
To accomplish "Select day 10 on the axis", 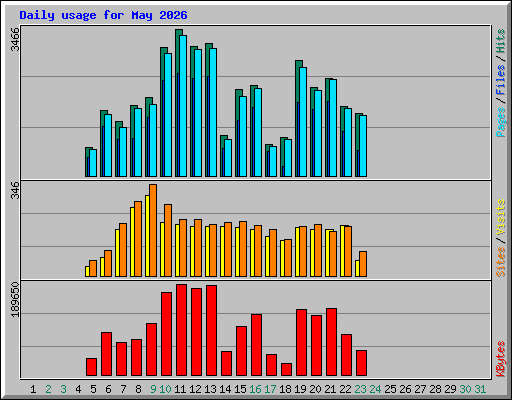I will (165, 389).
